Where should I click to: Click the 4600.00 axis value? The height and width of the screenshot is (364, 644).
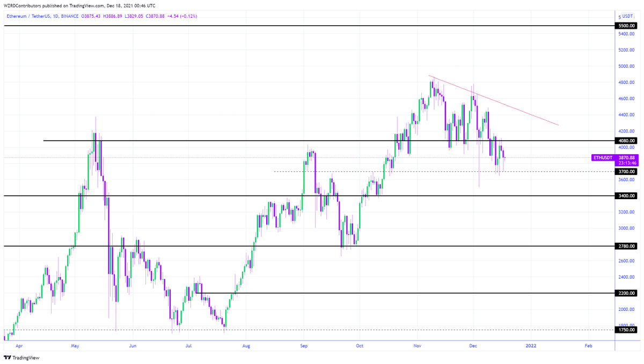[x=626, y=99]
